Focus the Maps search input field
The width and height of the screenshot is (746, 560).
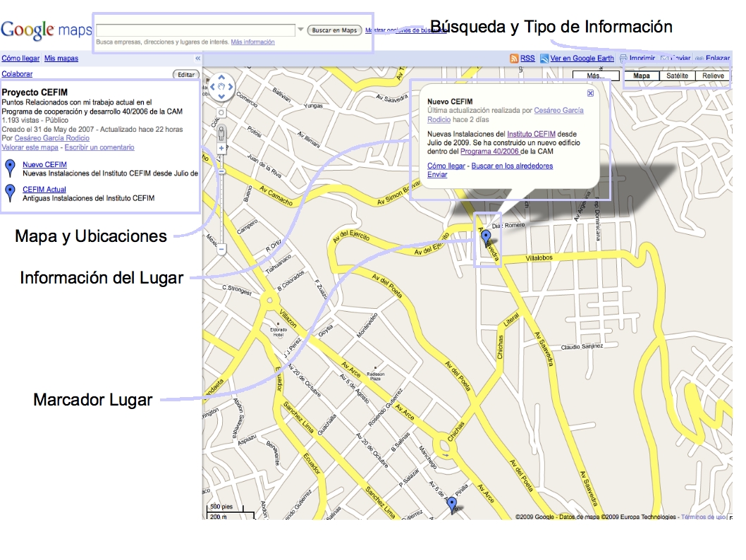[x=195, y=30]
